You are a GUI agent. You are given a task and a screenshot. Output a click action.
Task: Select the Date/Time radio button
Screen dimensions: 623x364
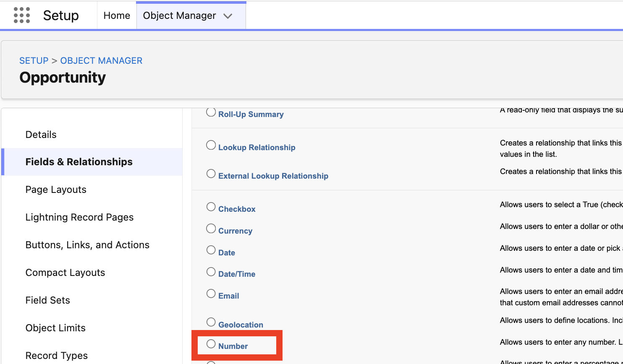click(211, 272)
